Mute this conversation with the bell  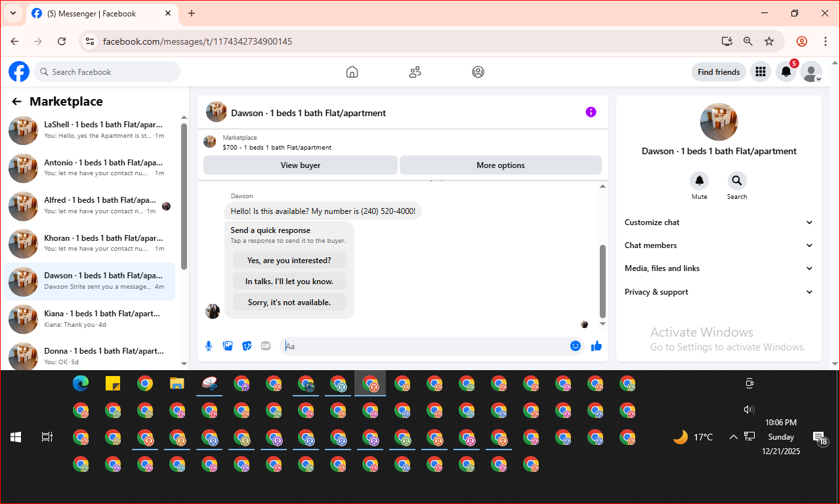[x=700, y=180]
